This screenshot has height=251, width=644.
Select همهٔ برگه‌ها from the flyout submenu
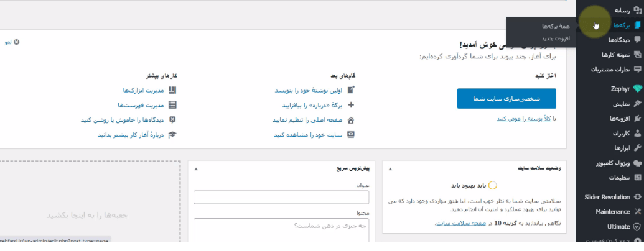pos(556,26)
